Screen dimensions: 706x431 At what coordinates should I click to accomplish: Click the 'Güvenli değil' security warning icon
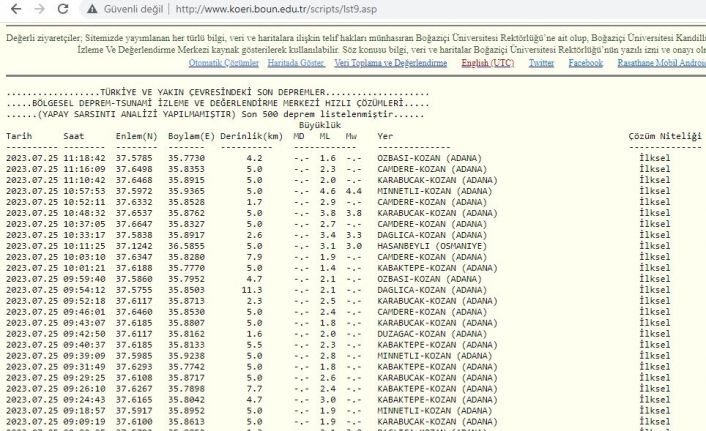pyautogui.click(x=94, y=10)
